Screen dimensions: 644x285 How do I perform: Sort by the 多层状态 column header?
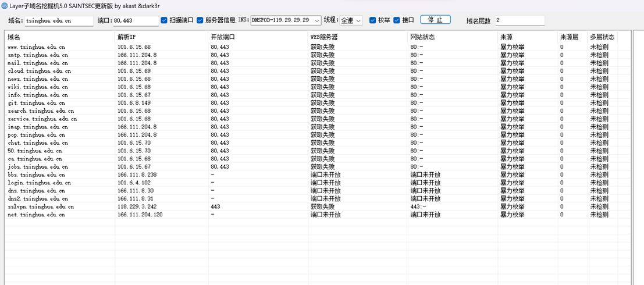pos(602,37)
